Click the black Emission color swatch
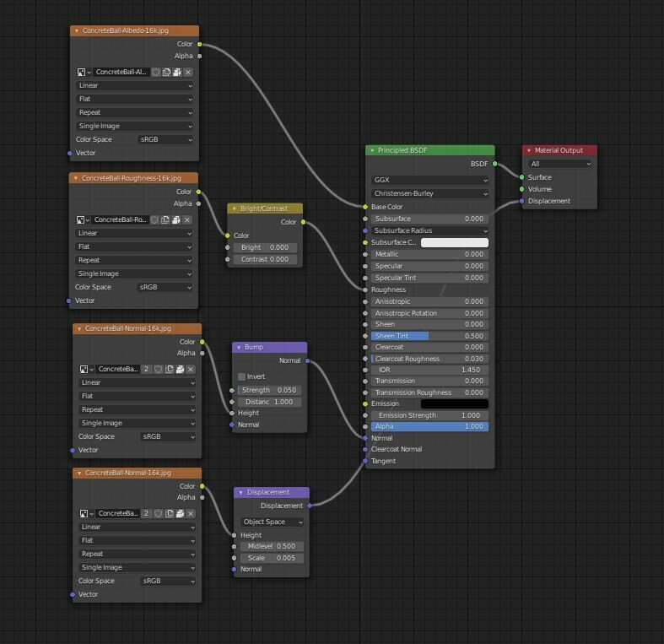664x644 pixels. tap(455, 403)
